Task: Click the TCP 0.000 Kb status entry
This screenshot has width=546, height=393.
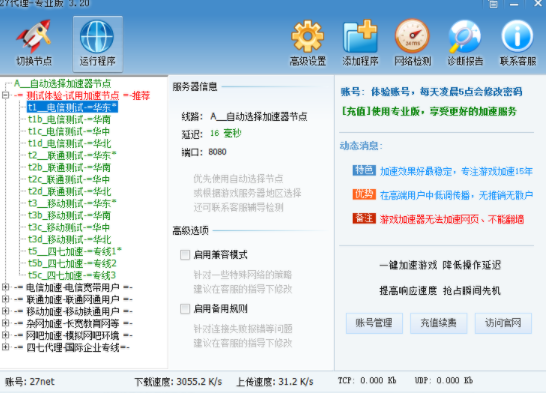Action: [x=367, y=380]
